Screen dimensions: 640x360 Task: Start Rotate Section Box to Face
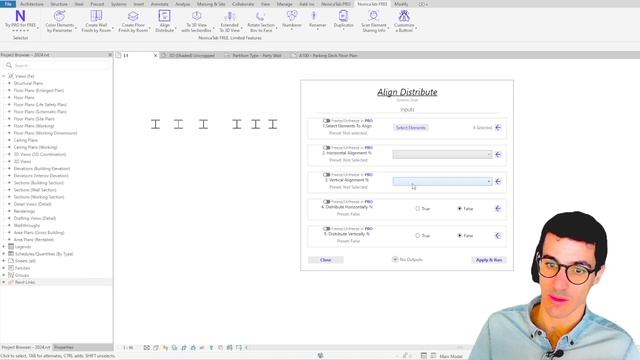click(261, 21)
